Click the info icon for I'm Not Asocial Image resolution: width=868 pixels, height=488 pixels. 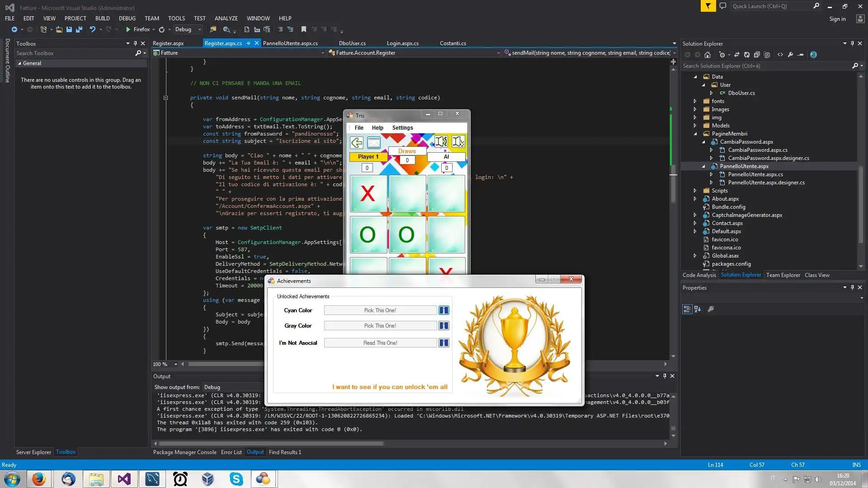[x=444, y=343]
